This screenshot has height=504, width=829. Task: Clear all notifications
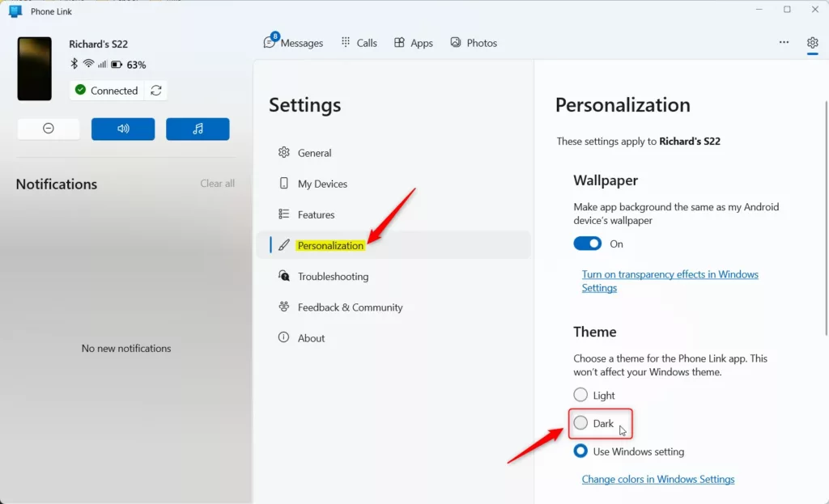[x=217, y=184]
